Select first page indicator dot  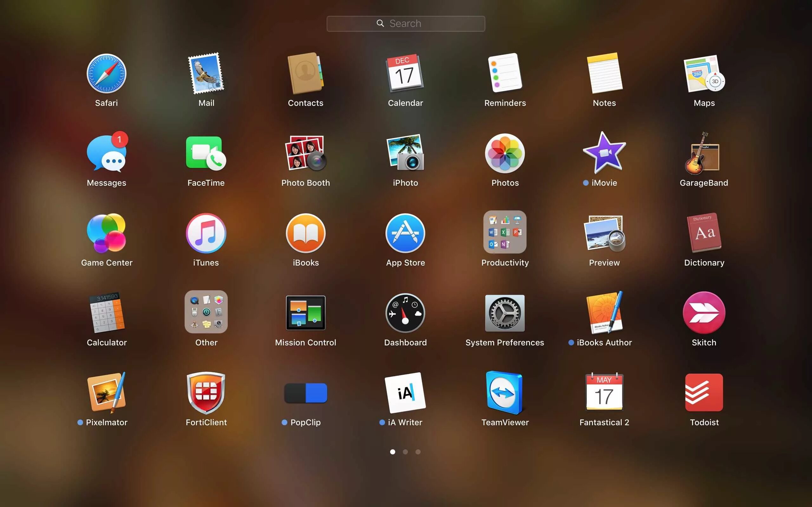[x=392, y=452]
